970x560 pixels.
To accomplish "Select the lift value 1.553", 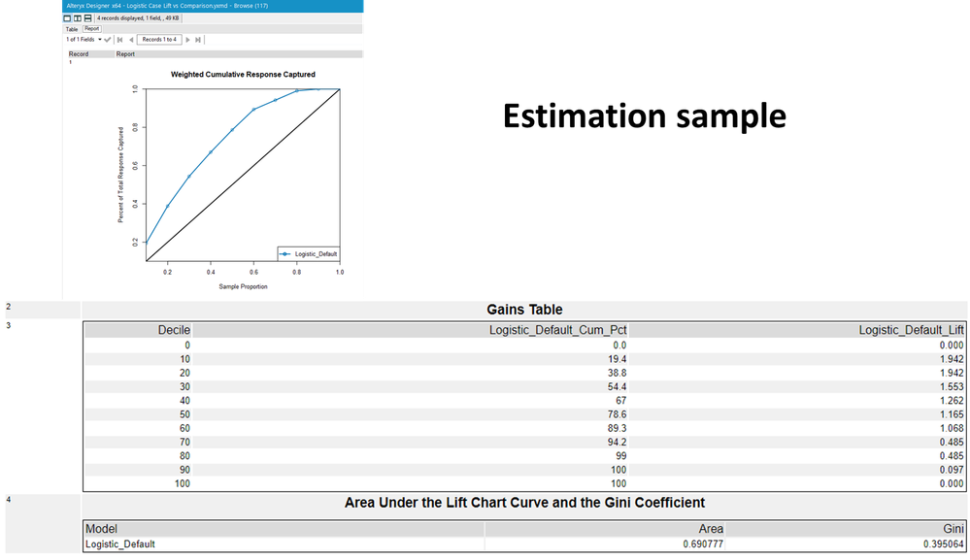I will 952,387.
